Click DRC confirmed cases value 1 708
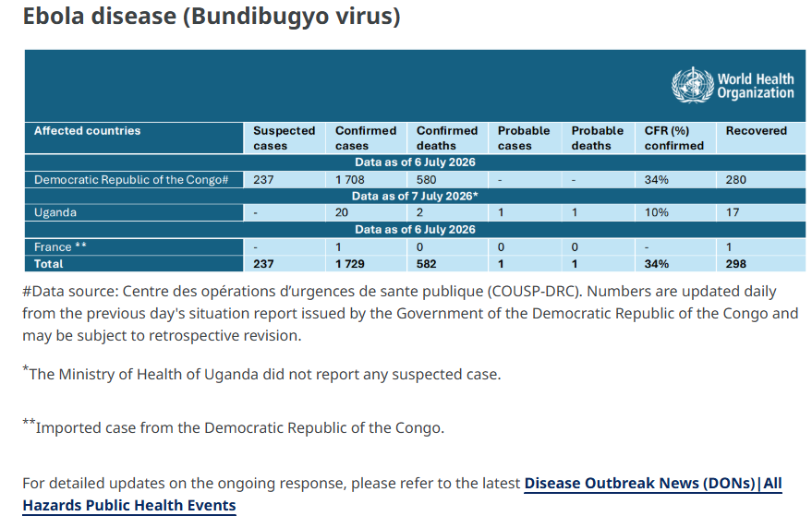The image size is (812, 516). click(349, 180)
